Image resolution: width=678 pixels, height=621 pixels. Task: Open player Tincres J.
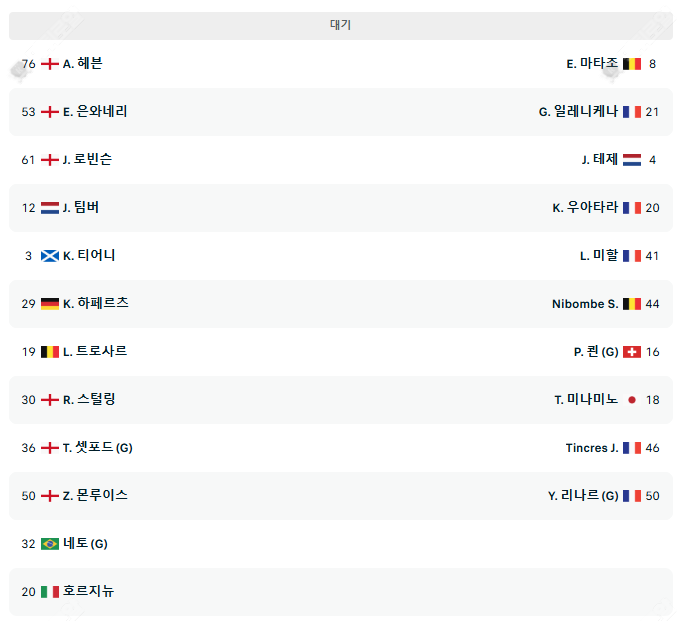592,448
